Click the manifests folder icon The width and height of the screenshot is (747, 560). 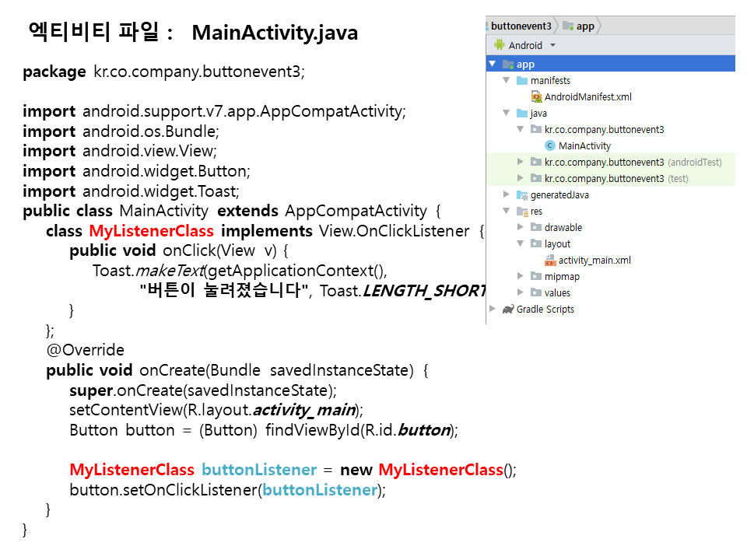pos(522,81)
